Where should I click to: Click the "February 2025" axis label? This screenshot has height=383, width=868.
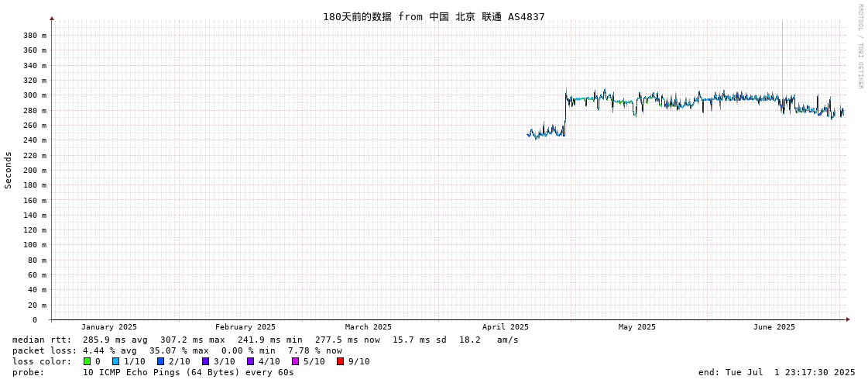point(245,327)
